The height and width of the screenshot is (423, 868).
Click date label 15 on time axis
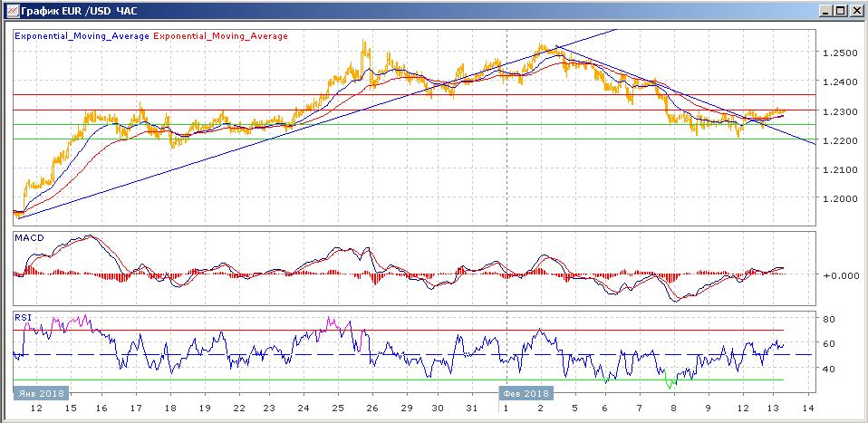point(71,409)
